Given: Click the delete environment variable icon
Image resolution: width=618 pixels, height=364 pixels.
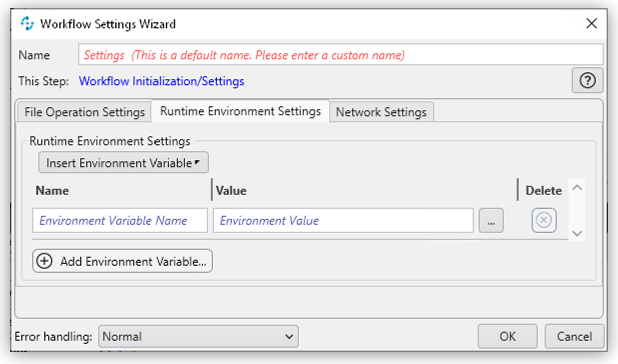Looking at the screenshot, I should [x=544, y=221].
